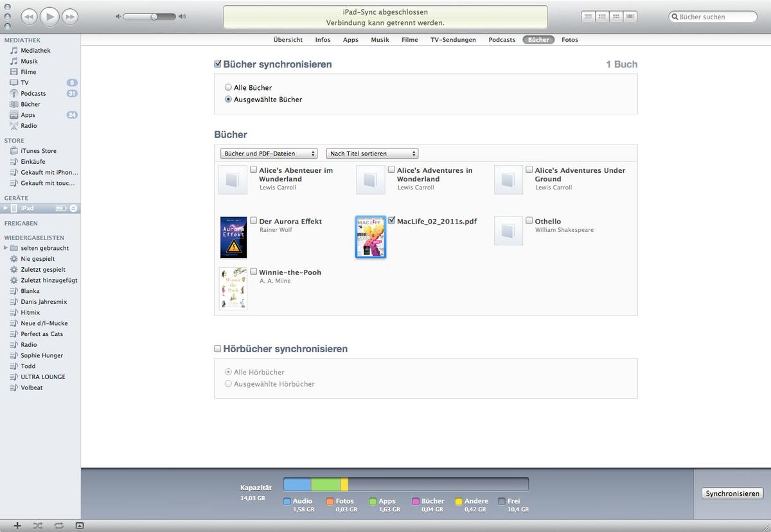
Task: Toggle shuffle in bottom bar
Action: tap(37, 526)
